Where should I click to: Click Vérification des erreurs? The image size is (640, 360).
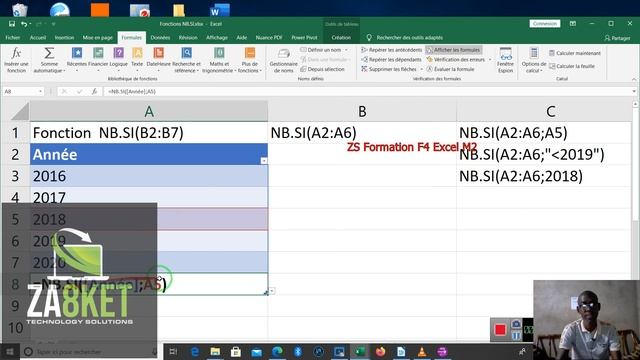tap(456, 60)
